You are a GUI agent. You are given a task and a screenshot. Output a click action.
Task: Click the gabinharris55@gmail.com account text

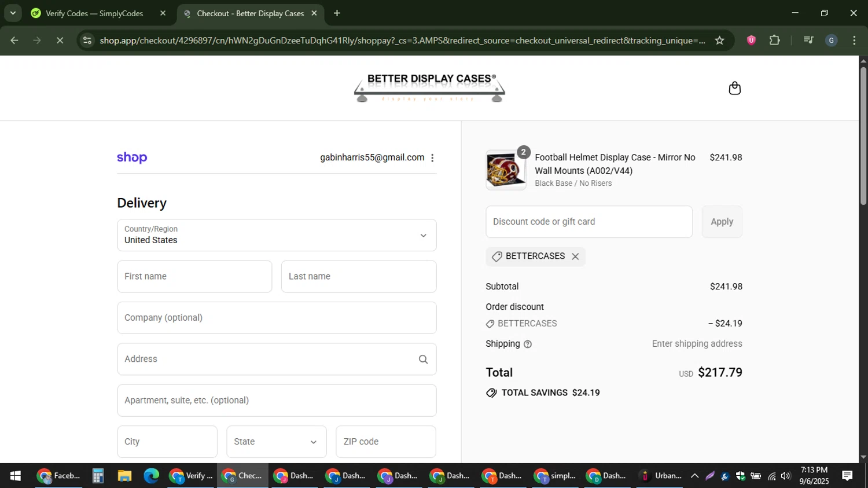click(372, 157)
